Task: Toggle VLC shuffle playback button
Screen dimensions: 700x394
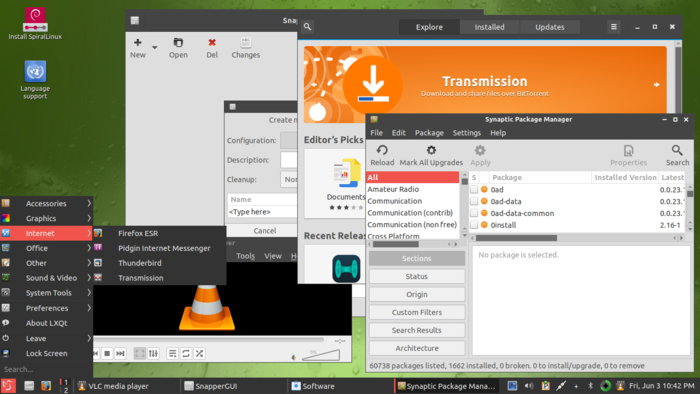Action: tap(200, 353)
